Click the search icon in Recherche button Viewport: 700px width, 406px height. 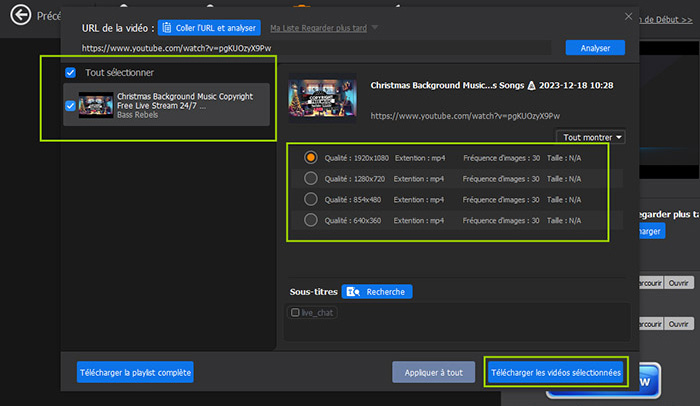pos(353,292)
